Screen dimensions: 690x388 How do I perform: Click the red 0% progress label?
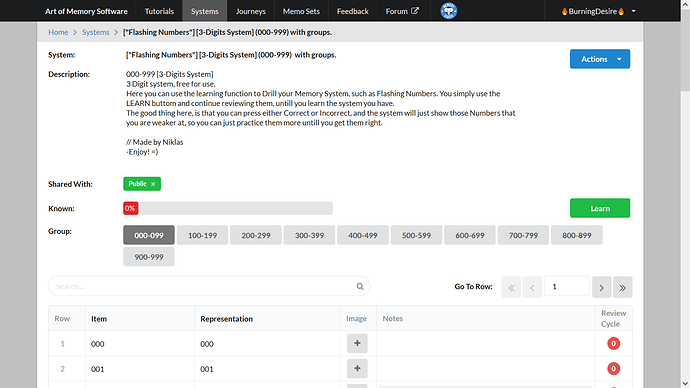click(x=130, y=208)
